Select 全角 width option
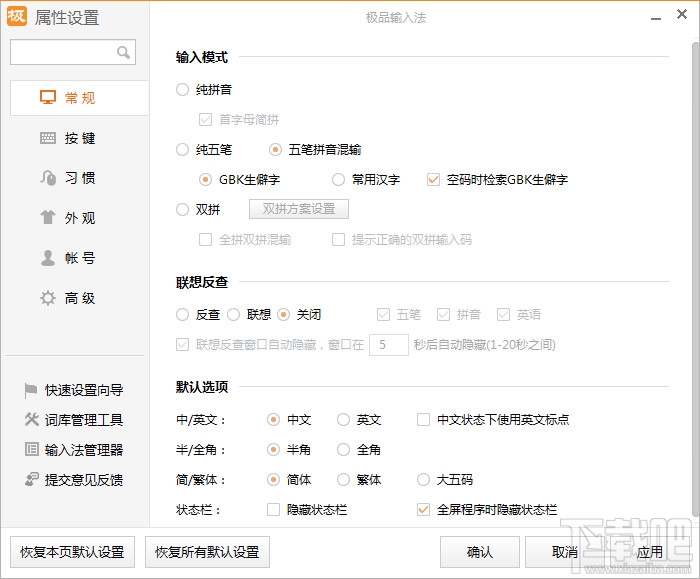 pos(343,450)
